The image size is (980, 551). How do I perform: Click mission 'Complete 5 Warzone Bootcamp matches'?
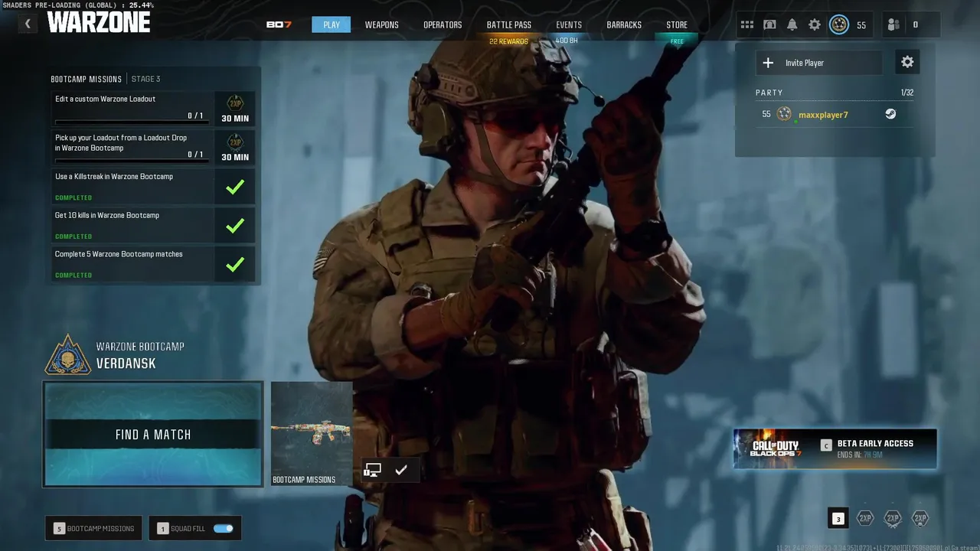point(153,264)
